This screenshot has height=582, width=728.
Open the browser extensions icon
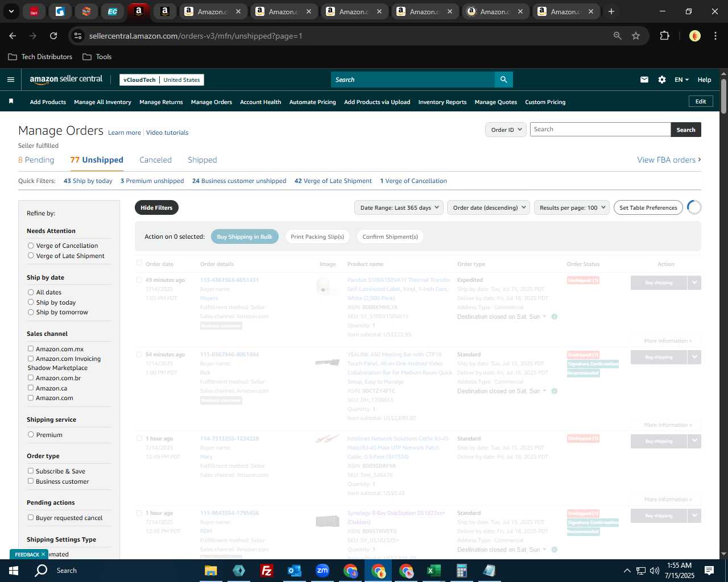tap(664, 36)
